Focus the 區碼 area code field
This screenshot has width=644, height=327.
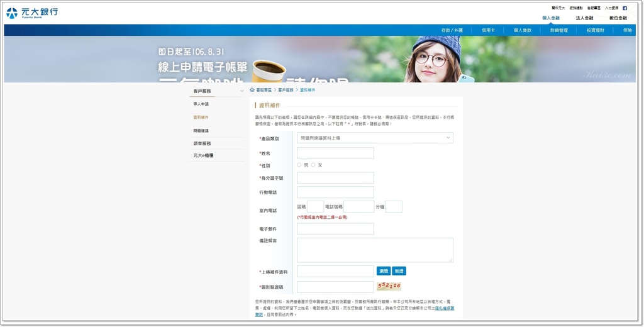tap(315, 207)
